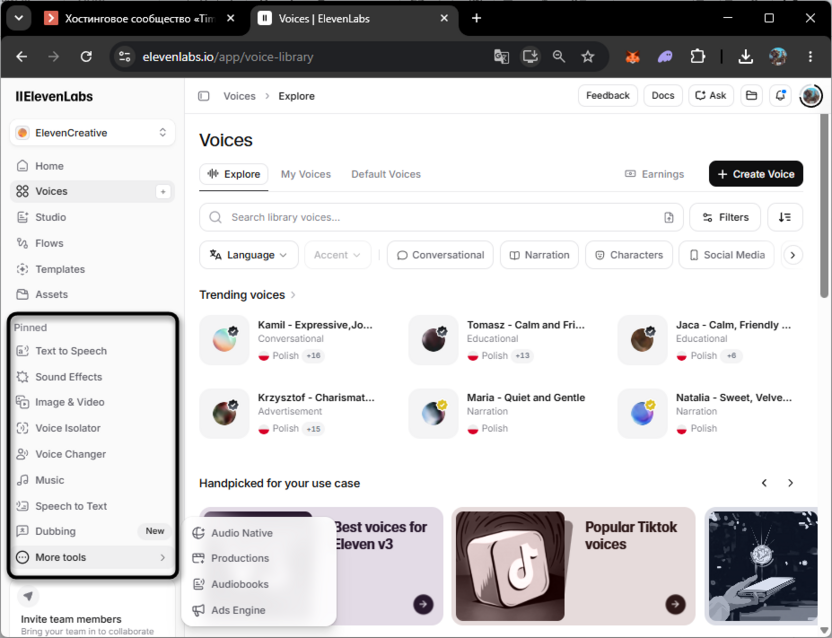Expand Trending voices with the chevron
The width and height of the screenshot is (832, 638).
click(x=293, y=295)
